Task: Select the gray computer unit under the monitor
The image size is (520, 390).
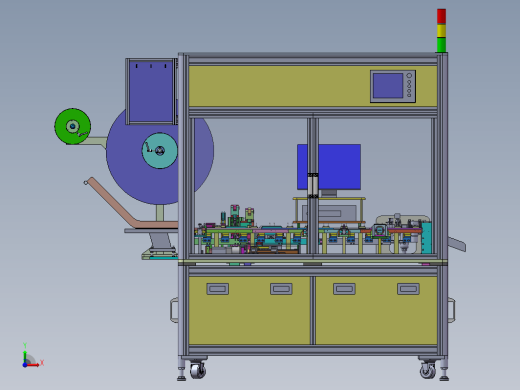Action: [329, 213]
